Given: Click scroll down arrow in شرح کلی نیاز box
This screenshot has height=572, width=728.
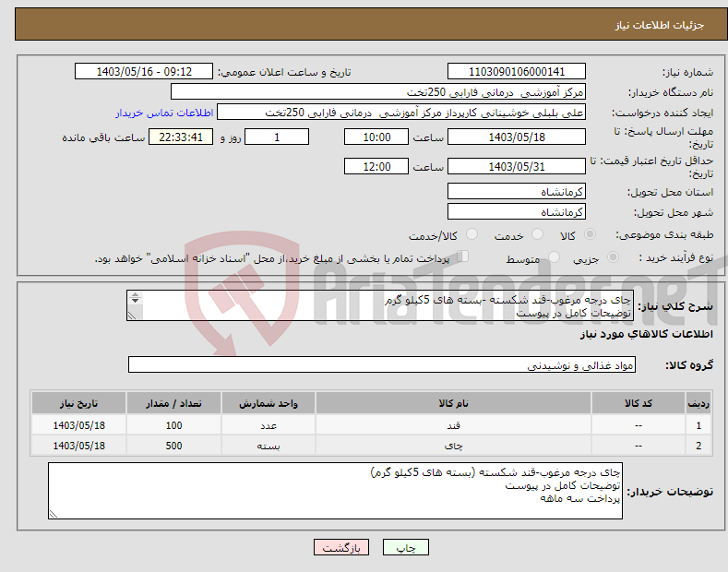Looking at the screenshot, I should 135,301.
